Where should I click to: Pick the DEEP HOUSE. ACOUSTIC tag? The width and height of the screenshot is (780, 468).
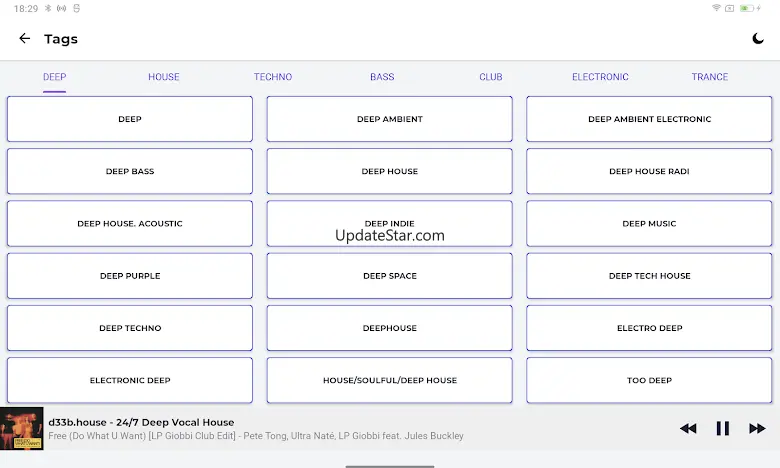pos(130,223)
